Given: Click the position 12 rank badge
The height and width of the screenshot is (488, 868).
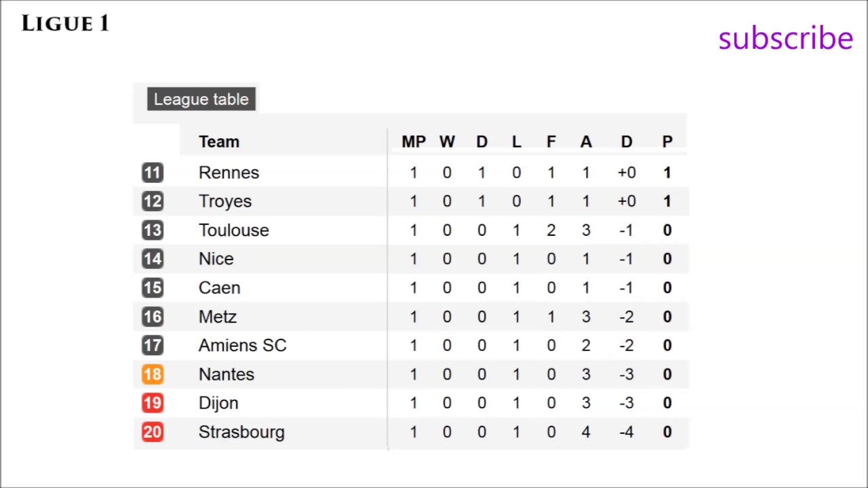Looking at the screenshot, I should point(153,201).
